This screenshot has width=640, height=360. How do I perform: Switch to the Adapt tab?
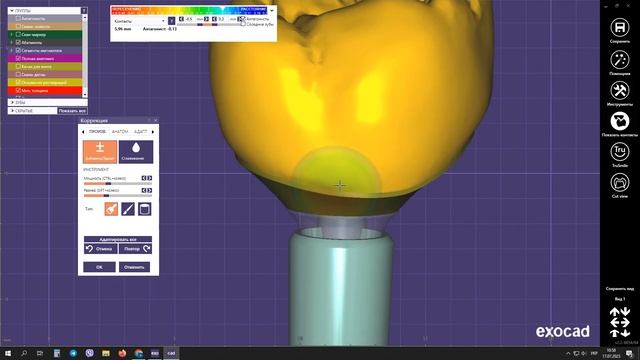click(140, 131)
